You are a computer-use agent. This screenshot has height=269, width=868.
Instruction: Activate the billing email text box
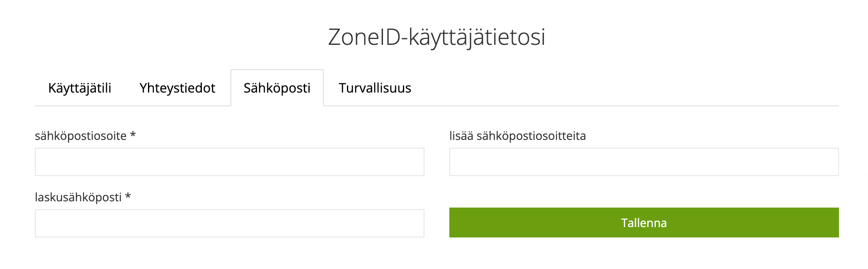point(229,223)
